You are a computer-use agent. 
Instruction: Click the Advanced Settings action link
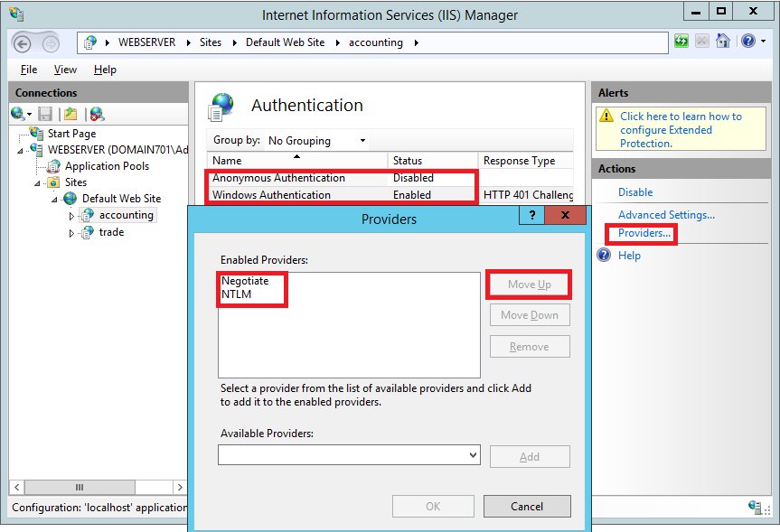665,215
